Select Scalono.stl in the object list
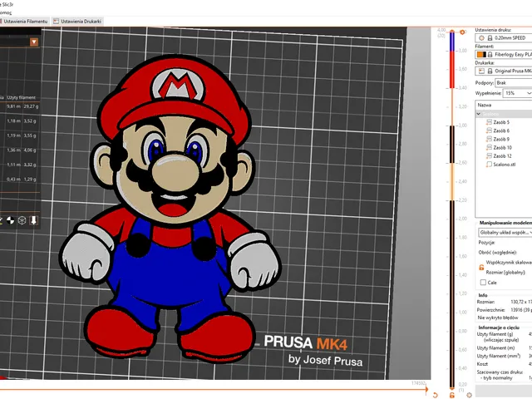The height and width of the screenshot is (399, 532). point(505,165)
